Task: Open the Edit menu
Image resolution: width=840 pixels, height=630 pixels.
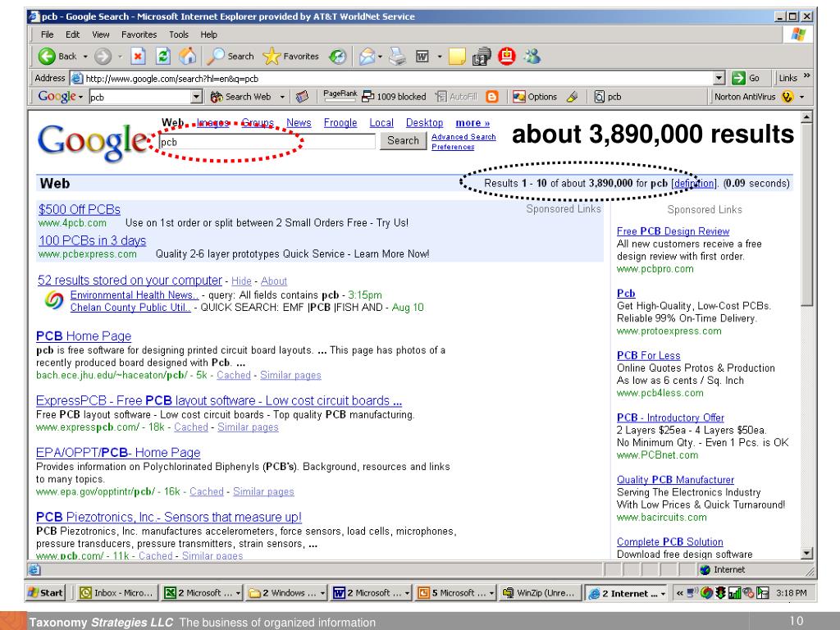Action: point(72,34)
